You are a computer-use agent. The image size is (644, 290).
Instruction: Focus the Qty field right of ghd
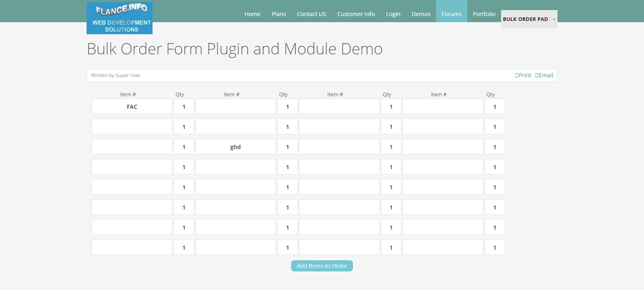coord(287,147)
